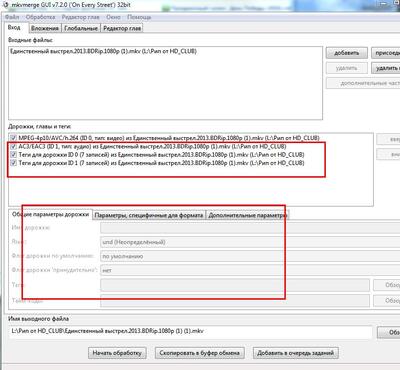
Task: Open the Общие параметры дорожки tab
Action: pos(50,214)
